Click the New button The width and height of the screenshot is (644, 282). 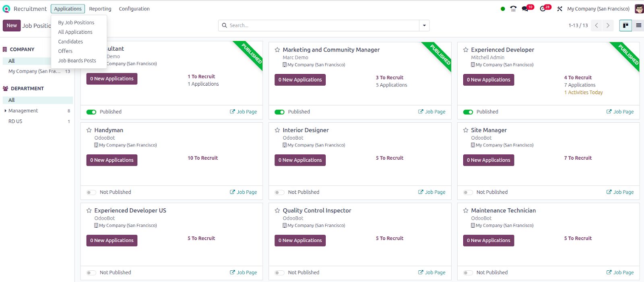(x=12, y=25)
